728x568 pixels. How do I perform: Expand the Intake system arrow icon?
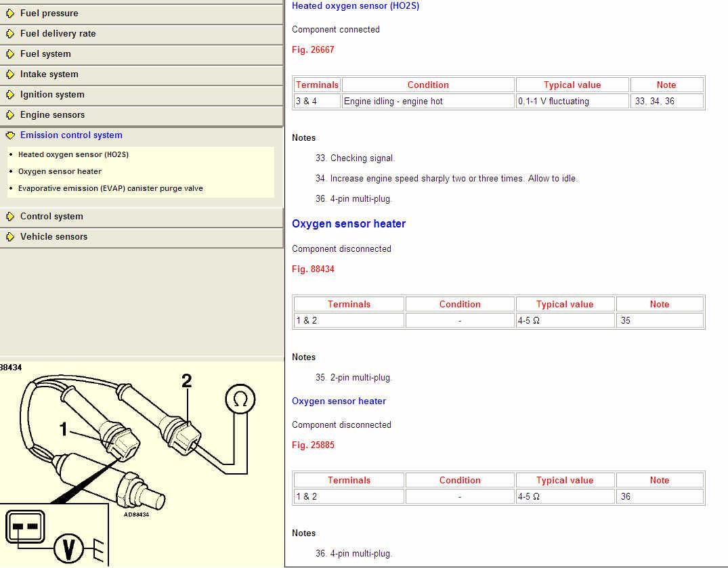10,74
